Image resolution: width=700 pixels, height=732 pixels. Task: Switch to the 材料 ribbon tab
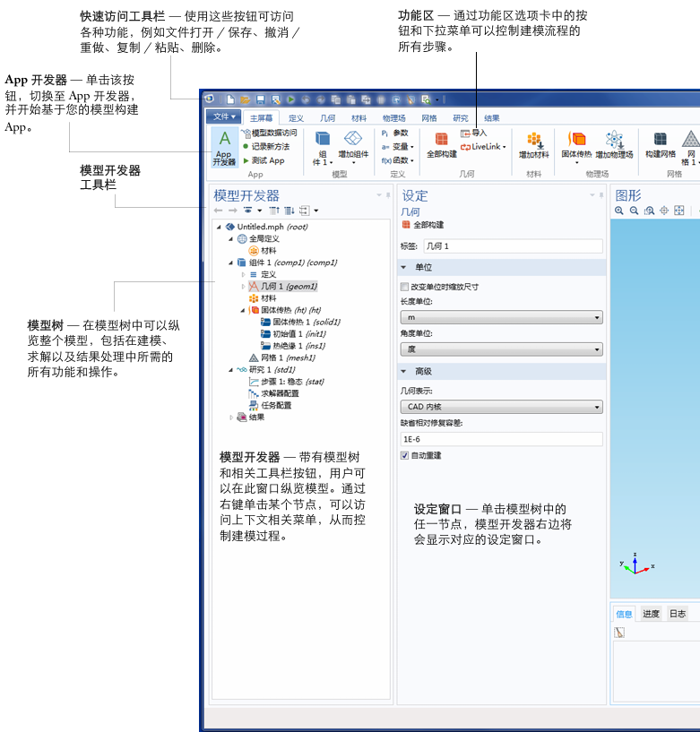tap(359, 118)
